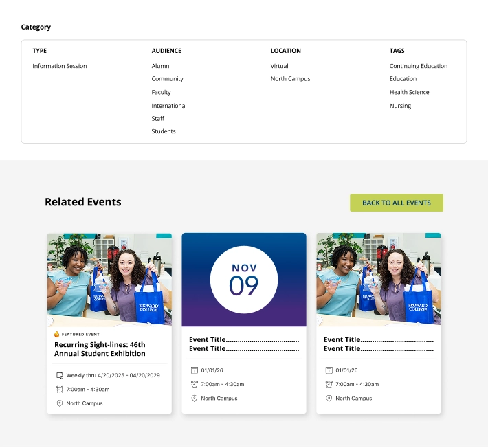Click the calendar icon on the third card
Screen dimensions: 488x448
329,370
